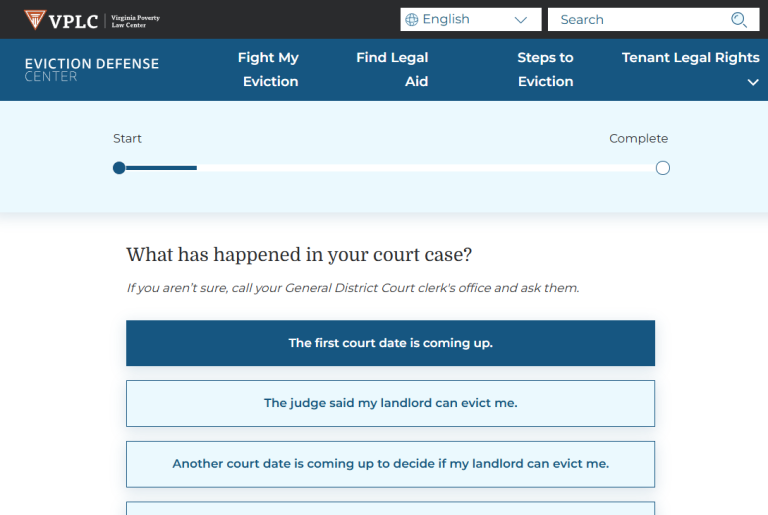This screenshot has width=768, height=515.
Task: Go to Eviction Defense Center home
Action: pyautogui.click(x=92, y=70)
